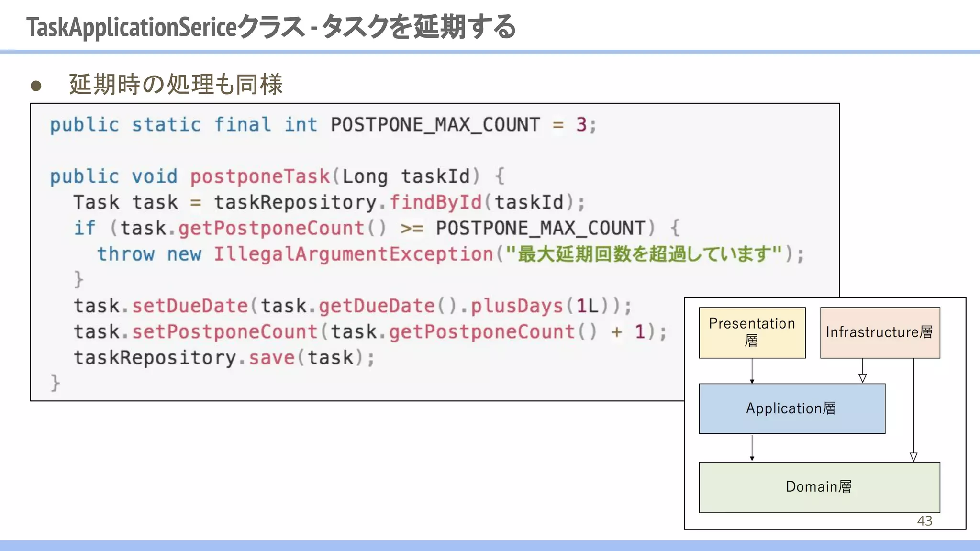Click the findById method call
Screen dimensions: 980x551
435,202
